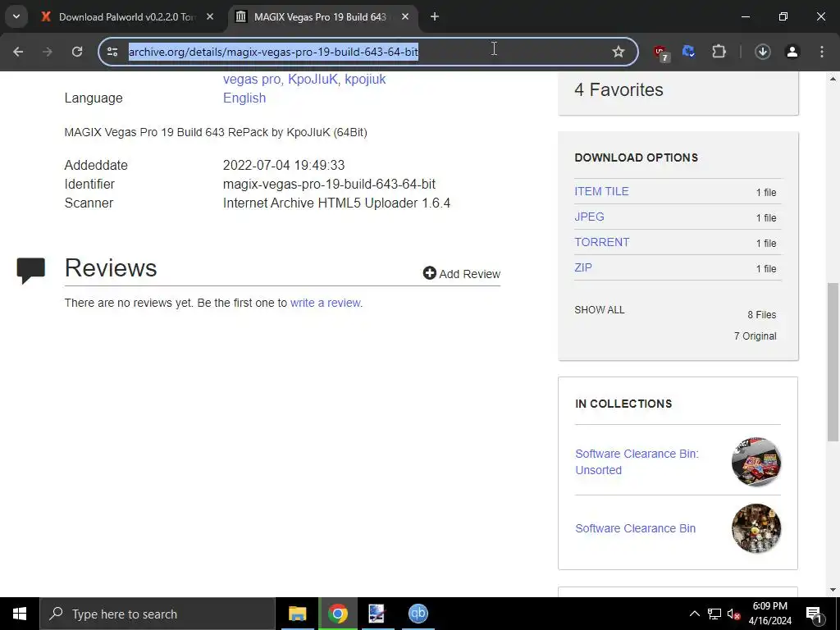This screenshot has width=840, height=630.
Task: Click the taskbar search box
Action: tap(157, 614)
